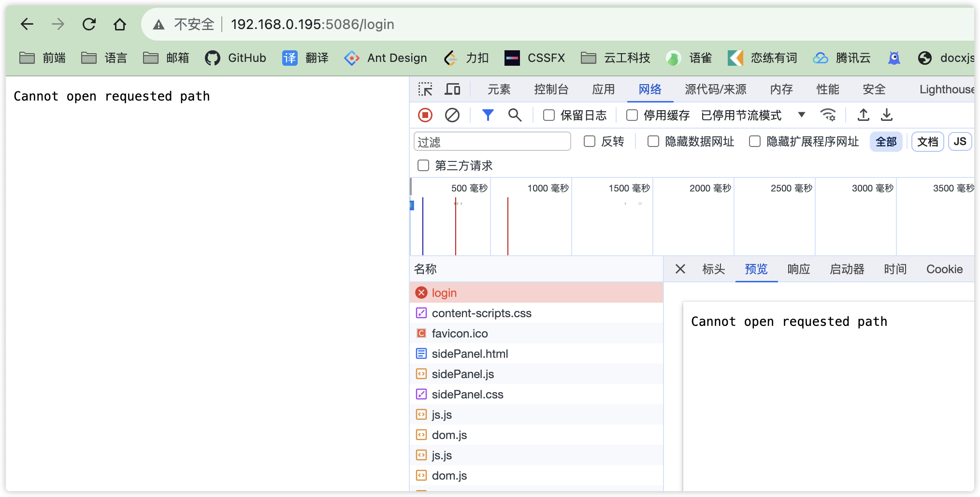Toggle the 隐藏数据网址 option
This screenshot has width=980, height=497.
pos(653,141)
